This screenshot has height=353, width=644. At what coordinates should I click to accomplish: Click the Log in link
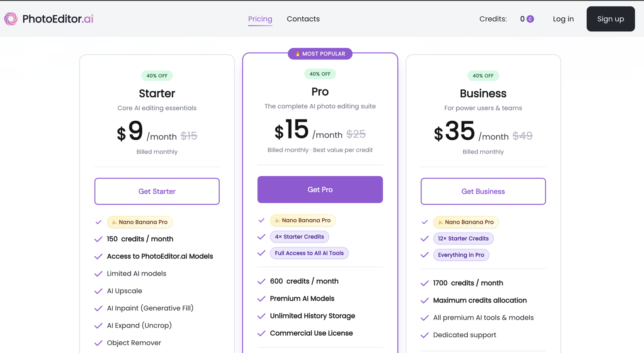tap(563, 19)
